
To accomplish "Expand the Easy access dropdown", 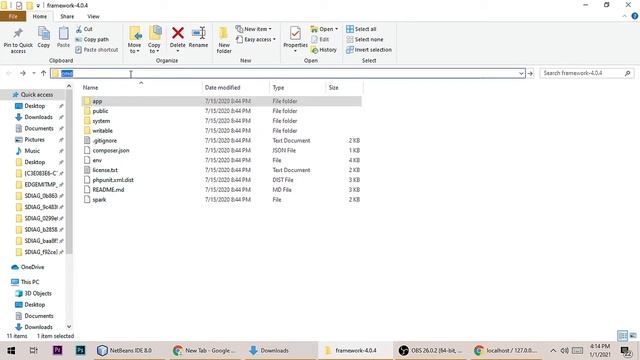I will (256, 39).
